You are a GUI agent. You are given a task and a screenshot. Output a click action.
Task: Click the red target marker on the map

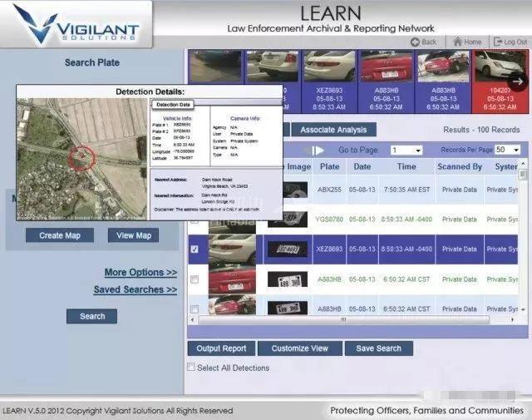pyautogui.click(x=81, y=157)
